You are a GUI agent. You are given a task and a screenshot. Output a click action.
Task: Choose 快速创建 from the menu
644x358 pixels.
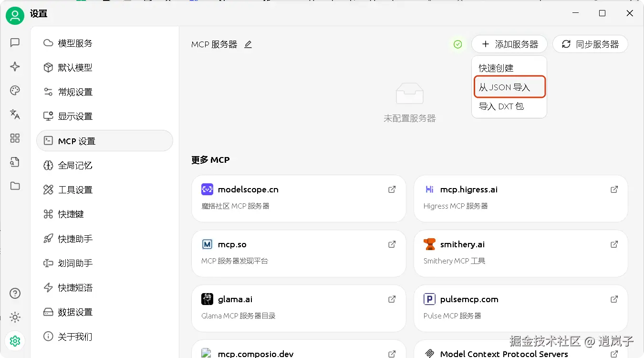pos(509,68)
